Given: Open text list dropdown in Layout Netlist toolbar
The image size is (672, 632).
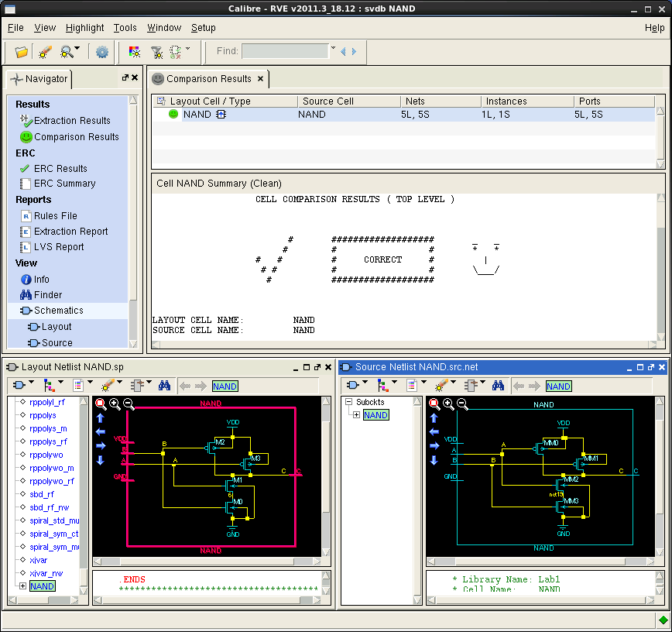Looking at the screenshot, I should (90, 382).
